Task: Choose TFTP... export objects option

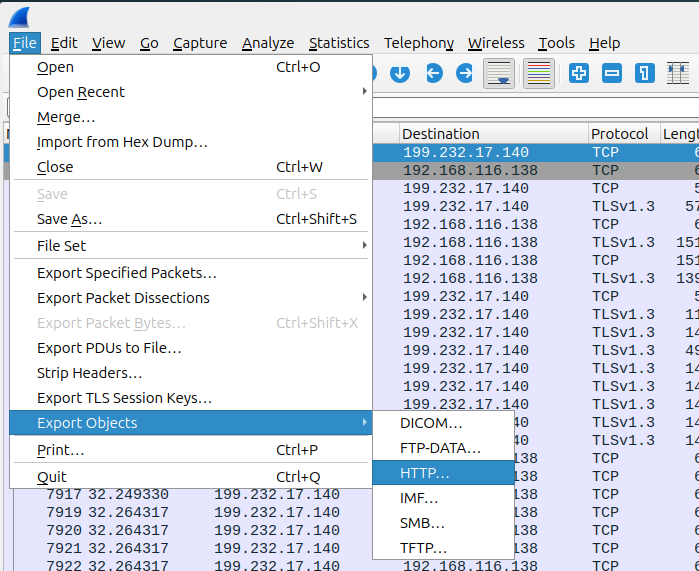Action: pyautogui.click(x=444, y=548)
